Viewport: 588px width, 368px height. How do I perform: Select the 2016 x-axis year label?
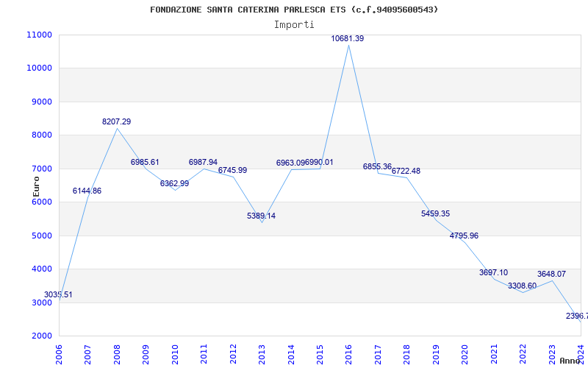(348, 355)
